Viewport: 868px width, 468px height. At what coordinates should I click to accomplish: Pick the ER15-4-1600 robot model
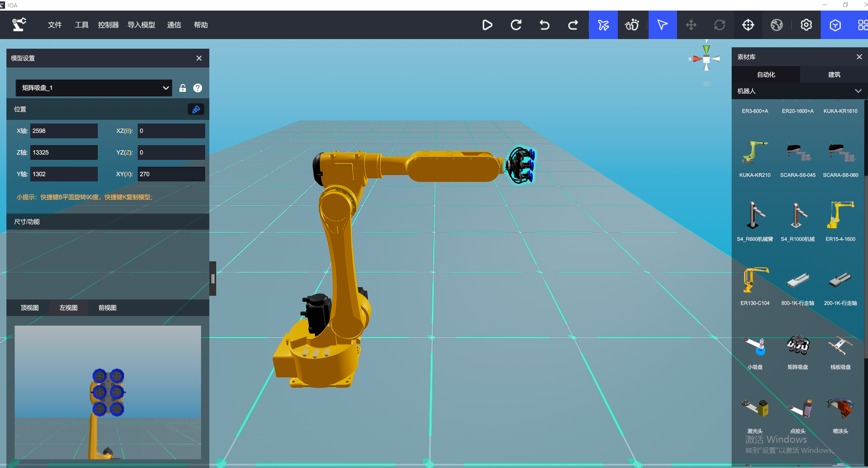point(840,221)
